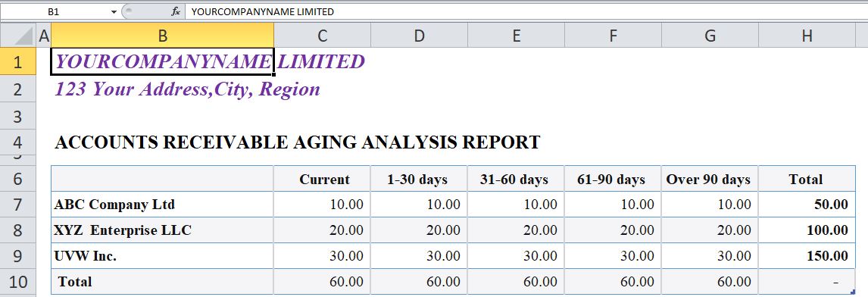Select the 'XYZ Enterprise LLC' cell
Image resolution: width=868 pixels, height=297 pixels.
(x=162, y=230)
